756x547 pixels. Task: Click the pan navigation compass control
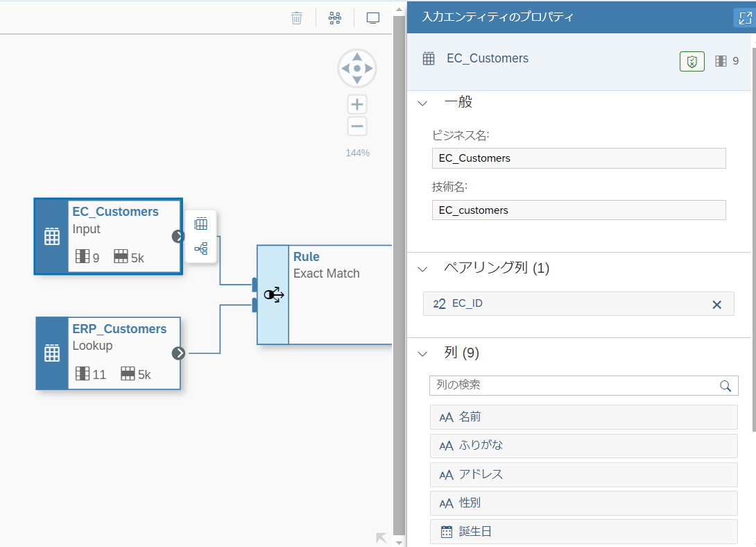tap(356, 68)
